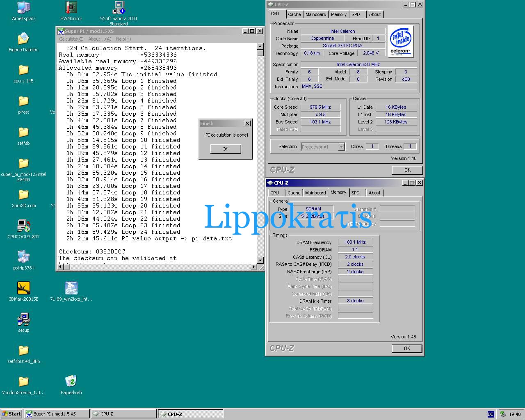Viewport: 525px width, 420px height.
Task: Switch to Super PI taskbar button
Action: click(57, 414)
